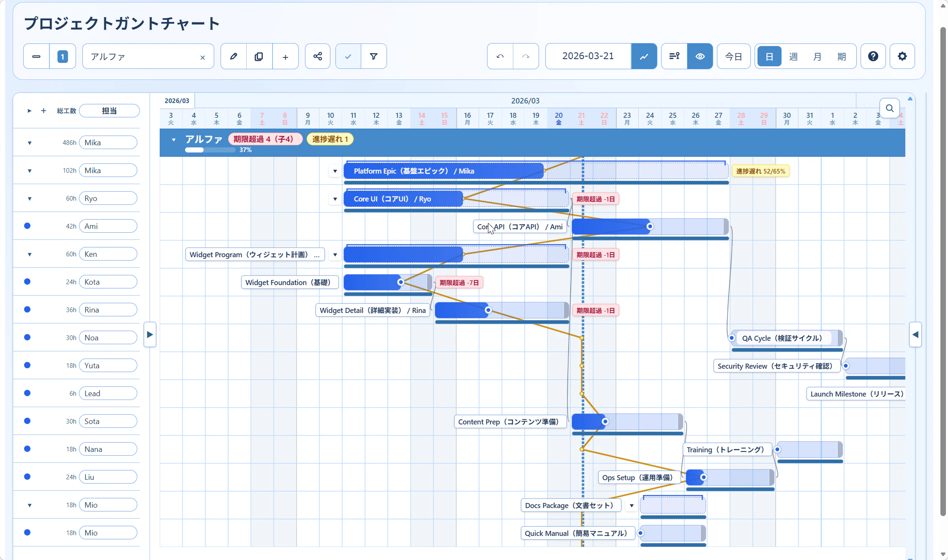Open the filter funnel icon
The image size is (948, 560).
[x=373, y=56]
